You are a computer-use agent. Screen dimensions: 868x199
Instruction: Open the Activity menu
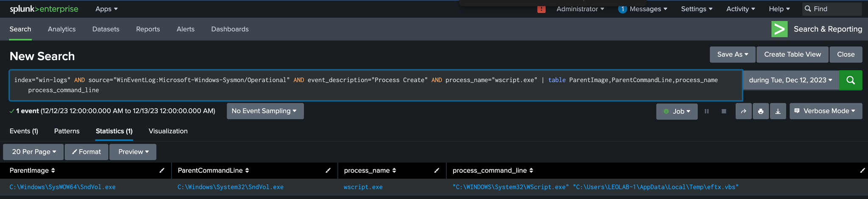(x=740, y=9)
